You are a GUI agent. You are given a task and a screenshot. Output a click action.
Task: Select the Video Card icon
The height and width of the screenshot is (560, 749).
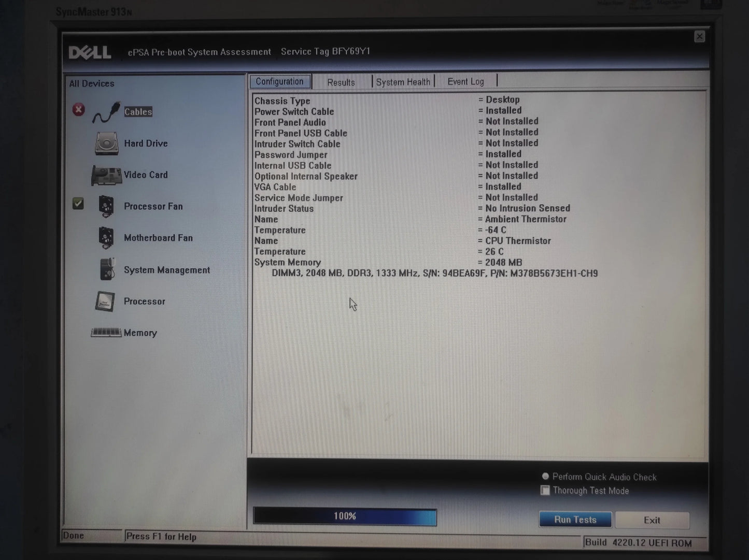(106, 176)
